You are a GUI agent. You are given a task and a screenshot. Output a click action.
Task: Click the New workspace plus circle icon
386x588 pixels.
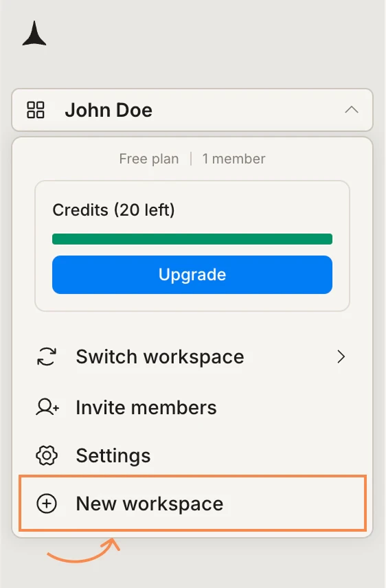tap(47, 504)
